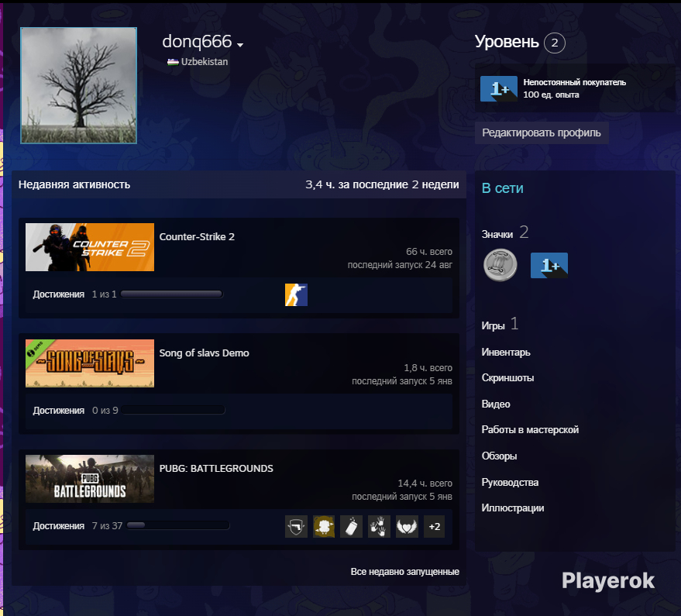Viewport: 681px width, 616px height.
Task: Open level 2 circle badge
Action: 555,43
